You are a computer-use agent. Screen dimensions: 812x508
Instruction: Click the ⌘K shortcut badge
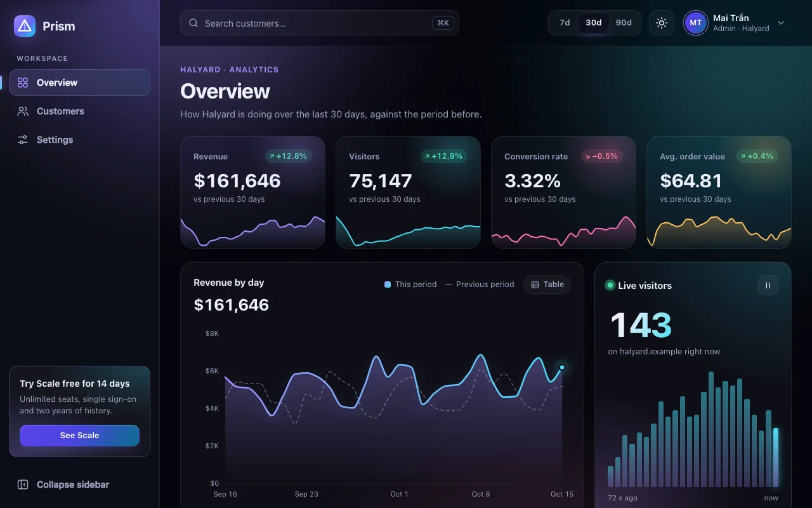(x=443, y=23)
